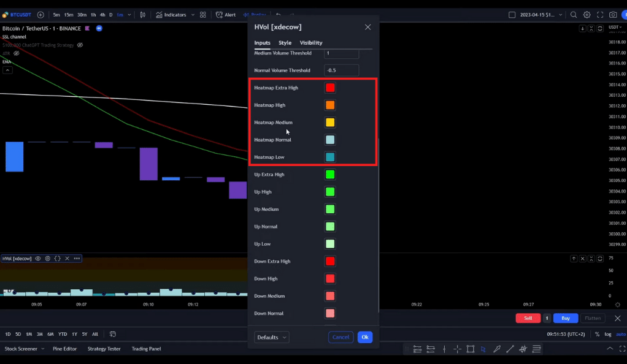The image size is (627, 364).
Task: Switch to the Inputs tab
Action: click(263, 43)
